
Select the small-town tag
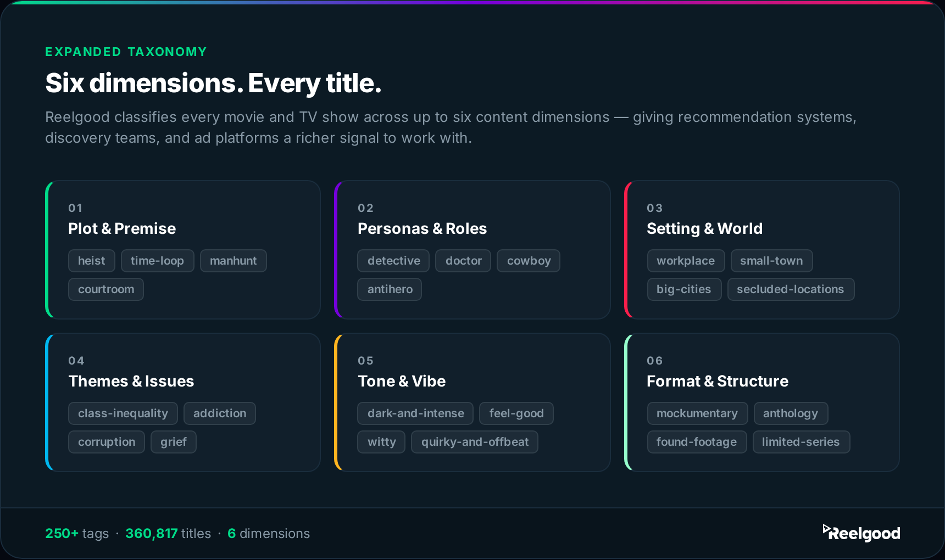pos(771,261)
